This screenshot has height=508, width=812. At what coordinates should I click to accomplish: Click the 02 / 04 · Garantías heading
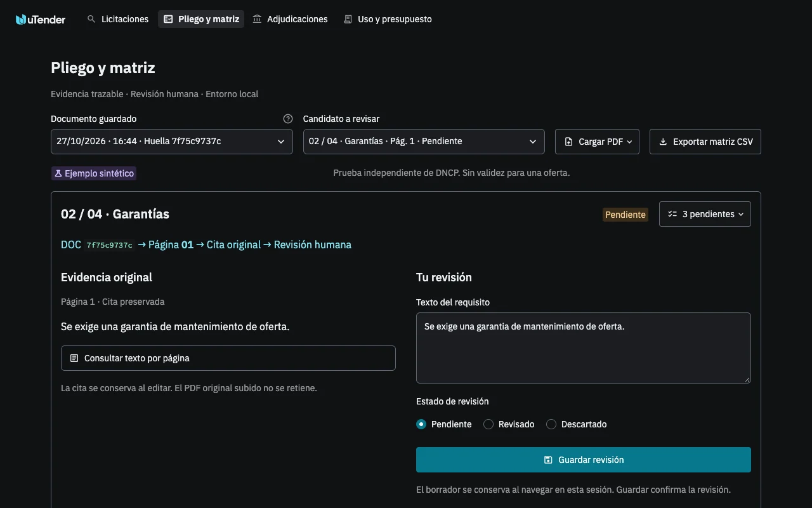pos(115,214)
